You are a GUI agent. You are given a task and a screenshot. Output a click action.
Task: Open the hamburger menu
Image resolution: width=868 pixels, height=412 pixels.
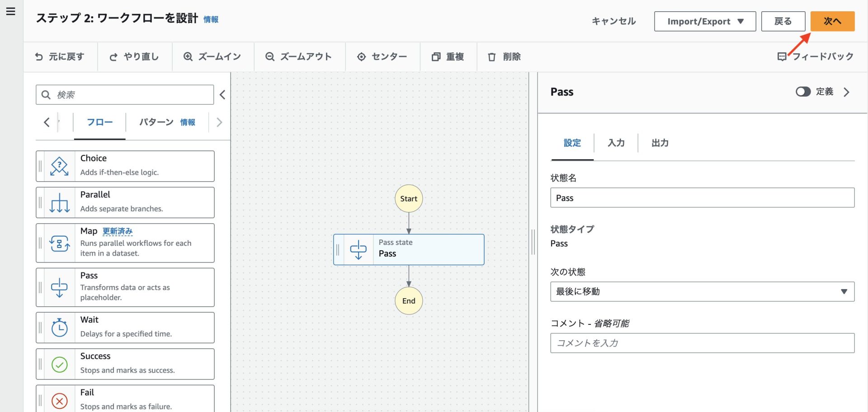(x=11, y=11)
